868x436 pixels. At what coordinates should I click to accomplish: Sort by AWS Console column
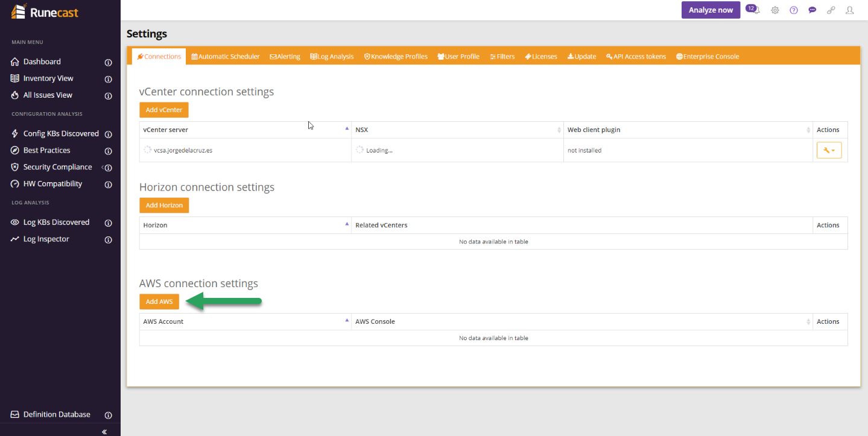pos(582,321)
